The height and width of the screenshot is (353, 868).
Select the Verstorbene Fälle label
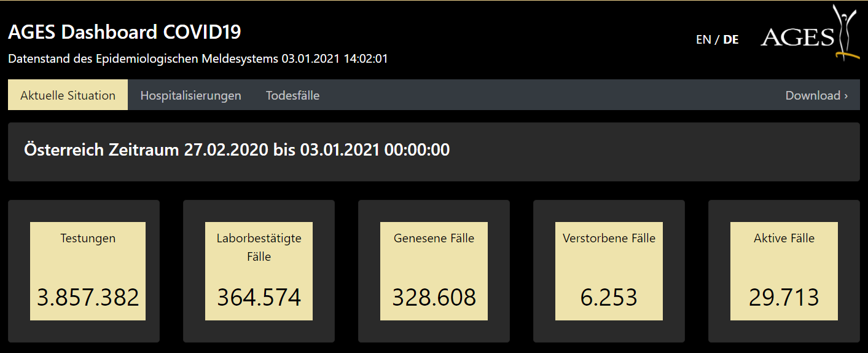(x=609, y=238)
